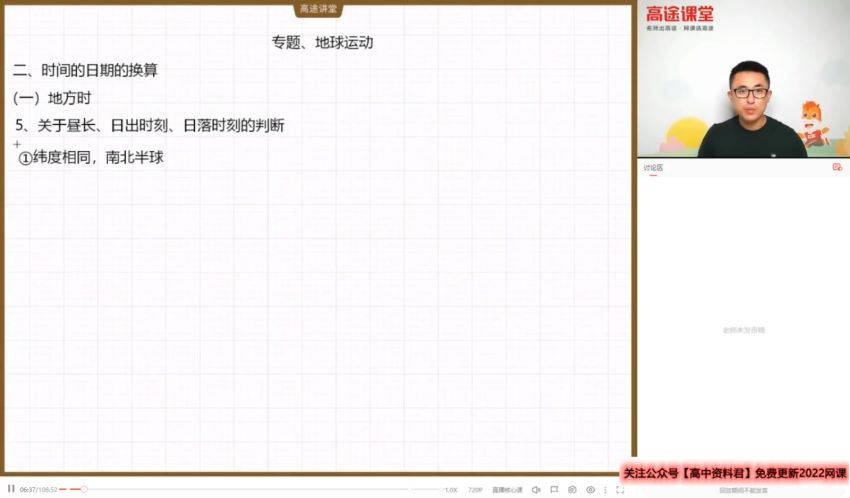Click the 高途讲堂 label at top
850x498 pixels.
318,9
